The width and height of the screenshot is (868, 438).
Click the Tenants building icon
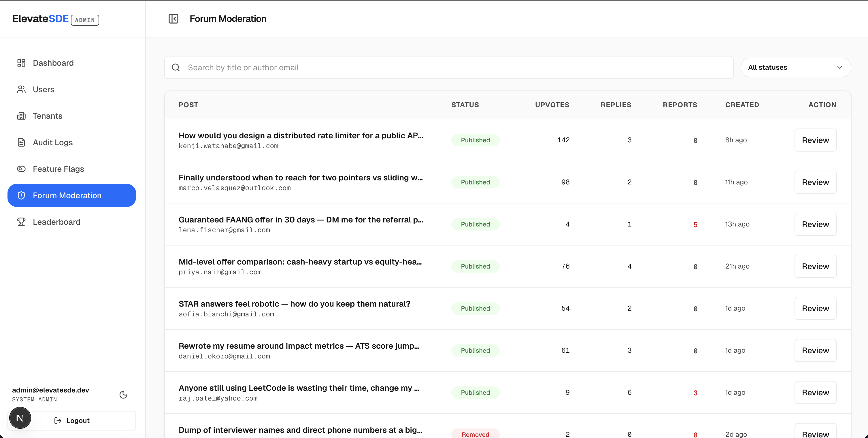pyautogui.click(x=21, y=116)
